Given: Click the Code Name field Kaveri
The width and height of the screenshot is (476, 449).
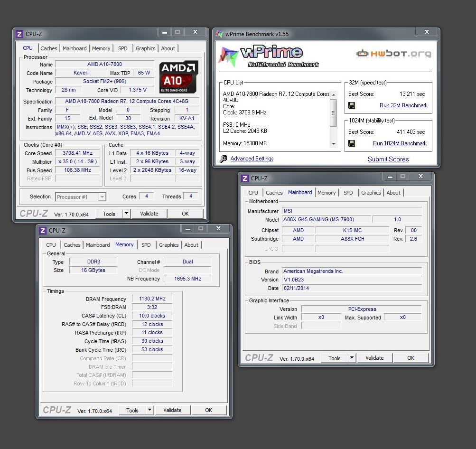Looking at the screenshot, I should 81,73.
